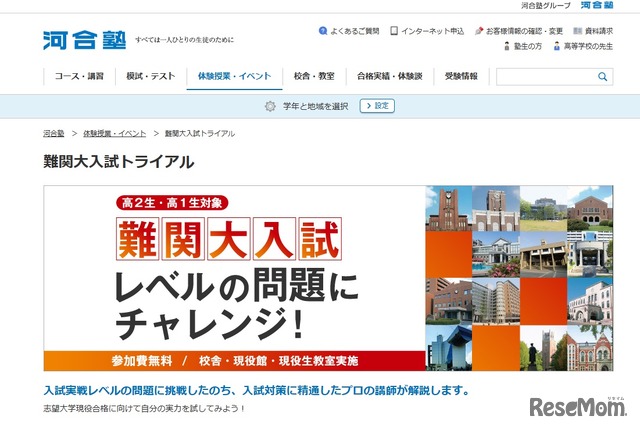Click the pencil icon for お客様情報の確認・変更
Image resolution: width=640 pixels, height=430 pixels.
tap(479, 31)
